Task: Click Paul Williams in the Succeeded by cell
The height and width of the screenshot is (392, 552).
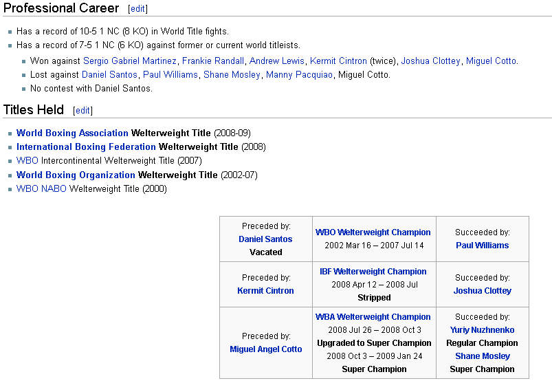Action: [482, 246]
